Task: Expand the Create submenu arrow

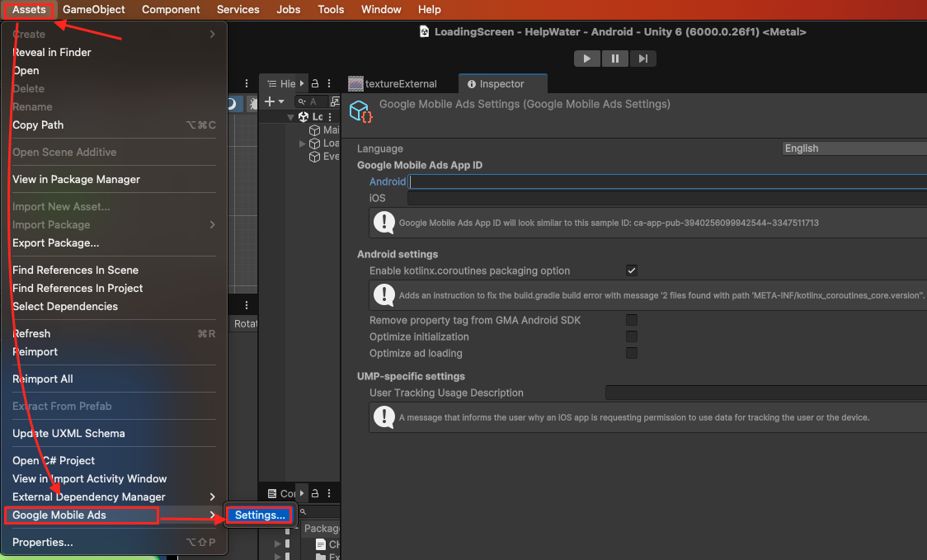Action: tap(212, 35)
